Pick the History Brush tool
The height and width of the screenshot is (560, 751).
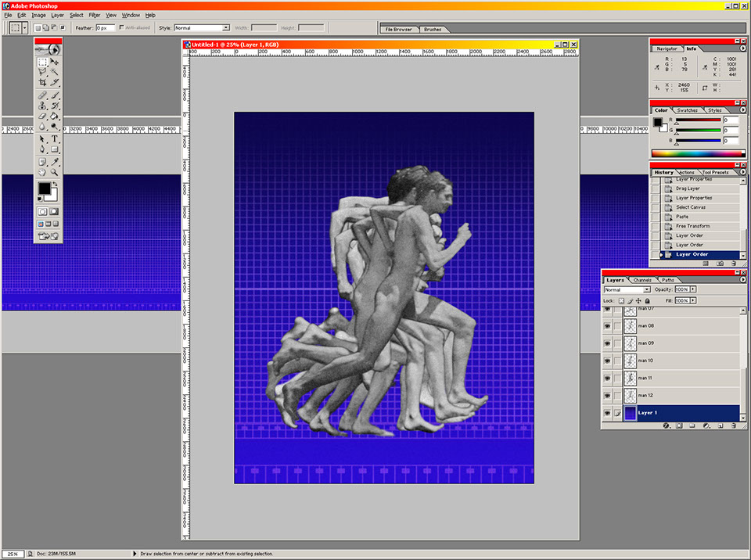(x=55, y=106)
